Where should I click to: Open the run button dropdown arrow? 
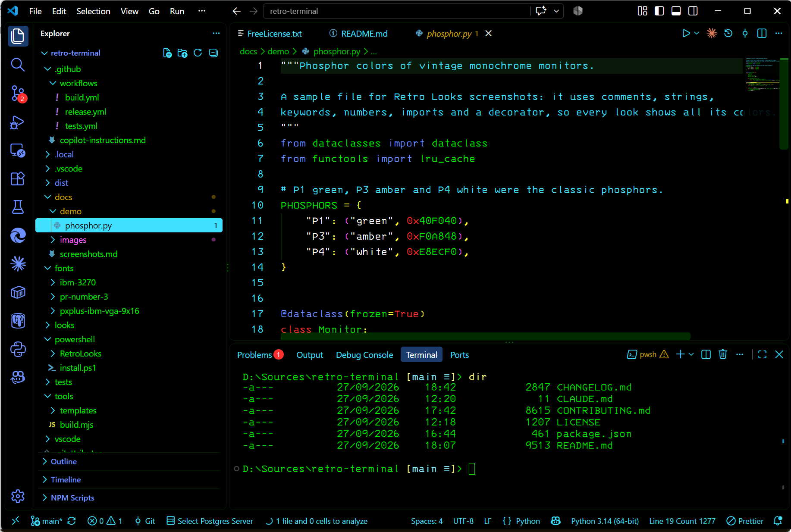pos(697,33)
